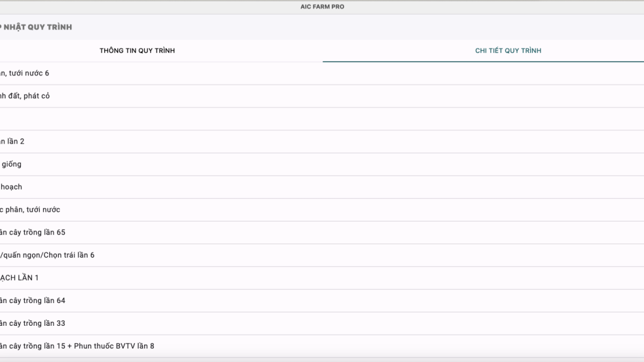
Task: Click the AIC FARM PRO title bar label
Action: tap(321, 7)
